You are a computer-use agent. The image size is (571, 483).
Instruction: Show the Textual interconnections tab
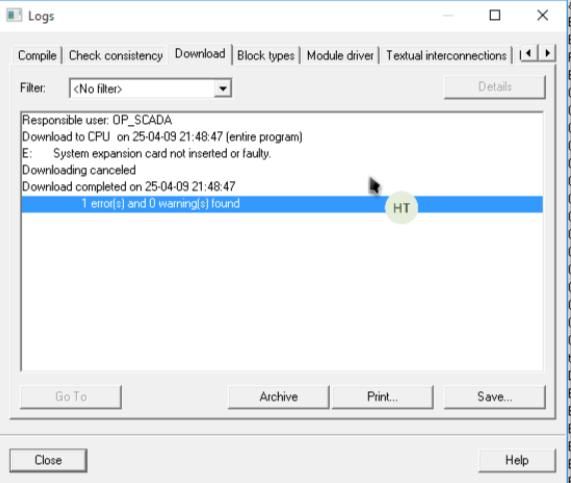(x=446, y=55)
